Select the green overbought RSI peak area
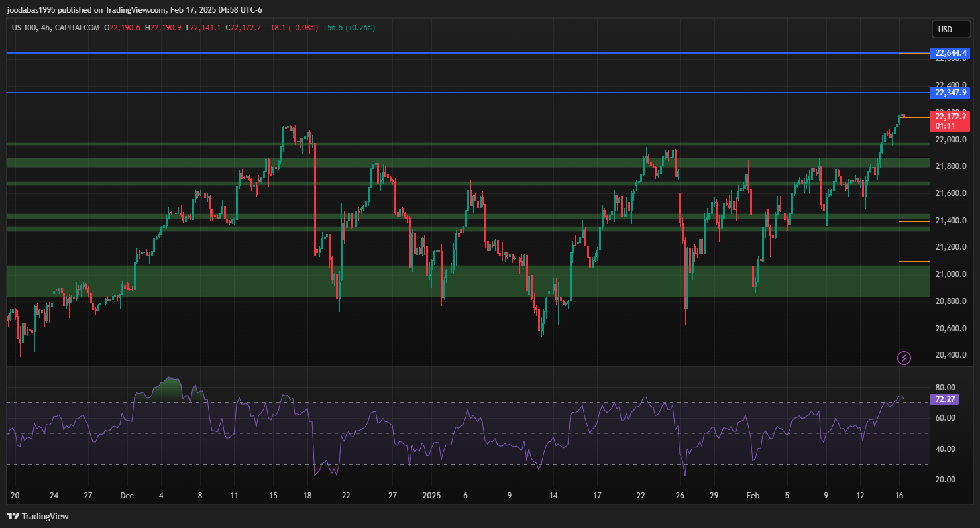The height and width of the screenshot is (528, 980). click(170, 389)
